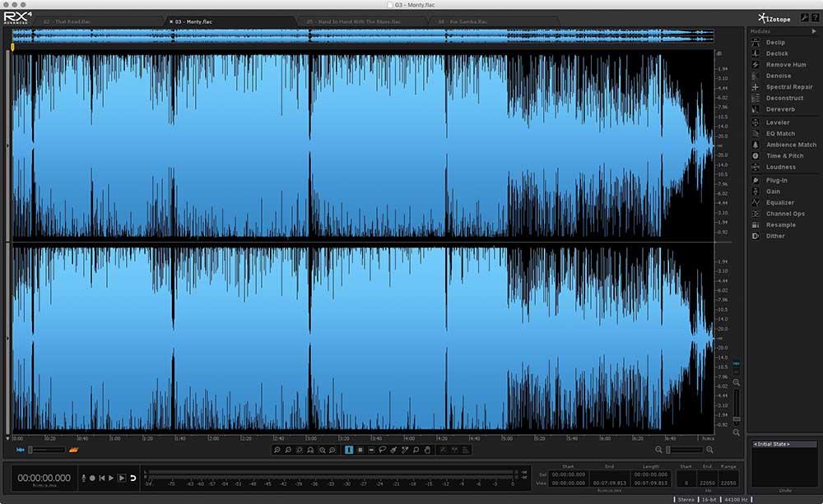Close the 03 - Monty.flac tab
Image resolution: width=823 pixels, height=504 pixels.
pos(171,22)
